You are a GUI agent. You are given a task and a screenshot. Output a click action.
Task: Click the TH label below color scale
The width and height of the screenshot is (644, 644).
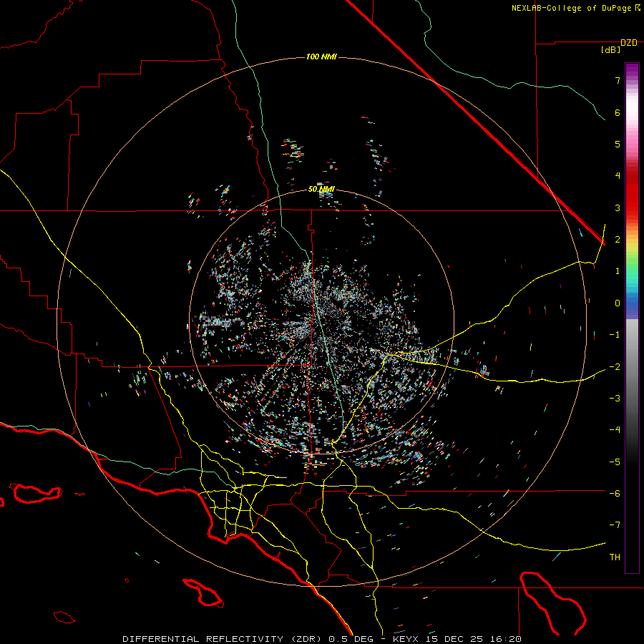615,557
